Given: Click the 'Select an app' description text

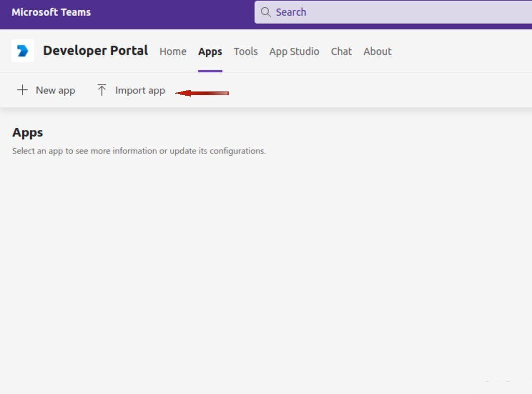Looking at the screenshot, I should (x=139, y=151).
